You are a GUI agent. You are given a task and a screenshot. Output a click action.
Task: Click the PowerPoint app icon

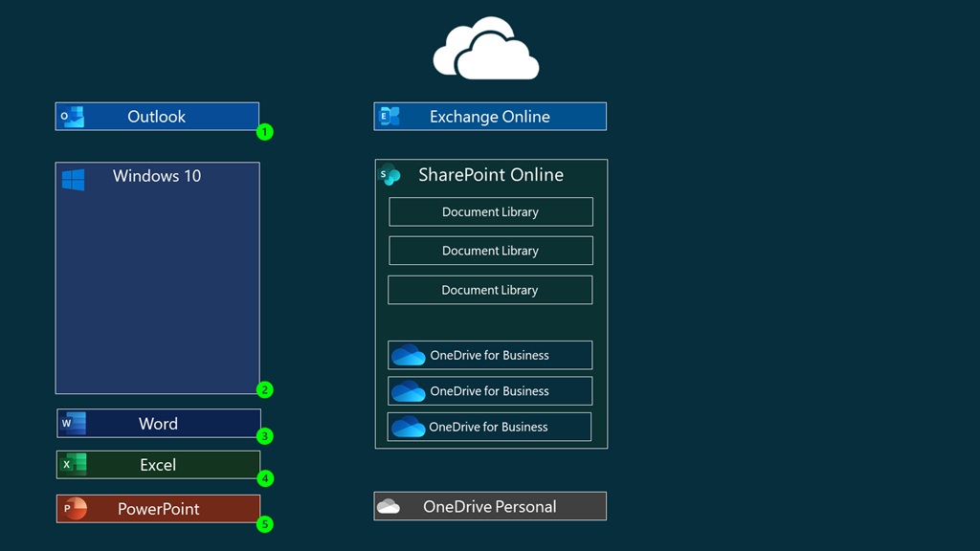pos(75,509)
